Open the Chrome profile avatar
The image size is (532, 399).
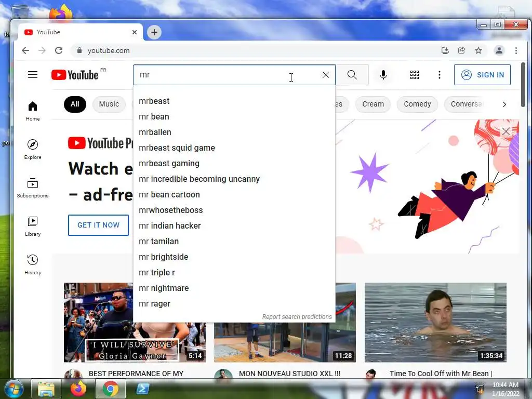pos(499,50)
